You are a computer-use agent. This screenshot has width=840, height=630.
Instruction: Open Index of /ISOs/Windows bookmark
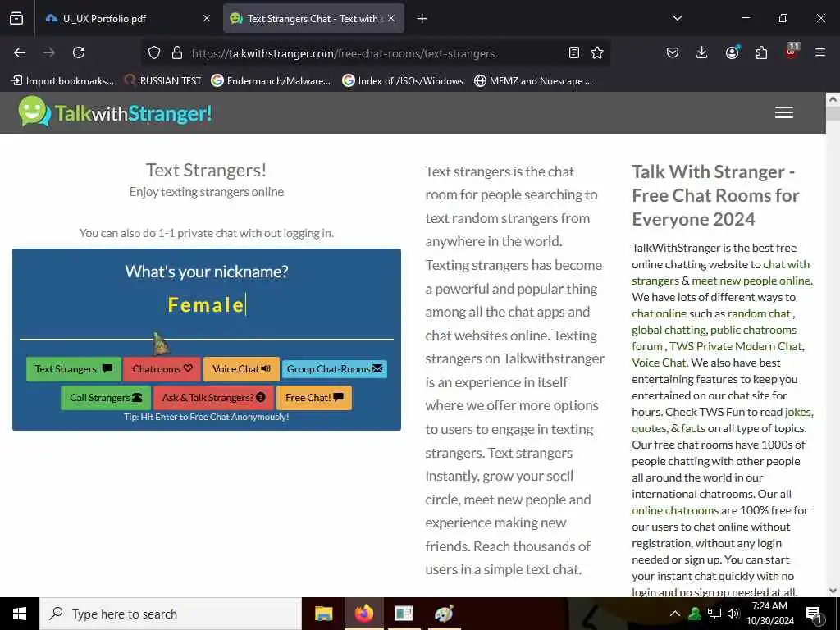point(403,81)
